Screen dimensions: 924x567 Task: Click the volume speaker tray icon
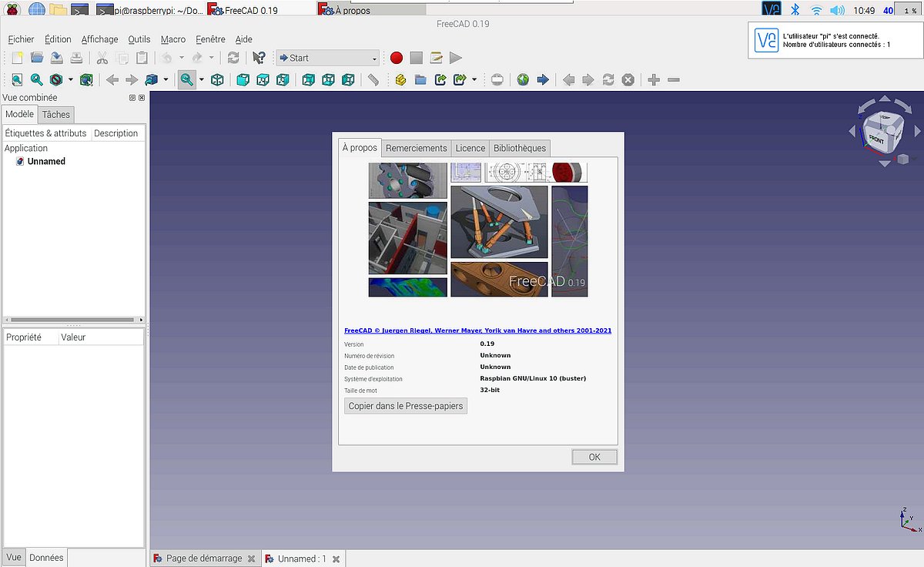click(x=838, y=10)
